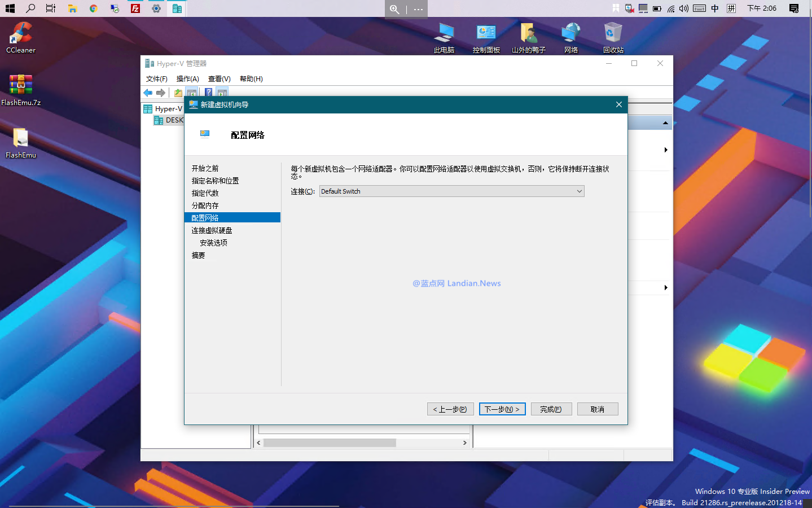This screenshot has height=508, width=812.
Task: Click the Back arrow in Hyper-V toolbar
Action: point(148,93)
